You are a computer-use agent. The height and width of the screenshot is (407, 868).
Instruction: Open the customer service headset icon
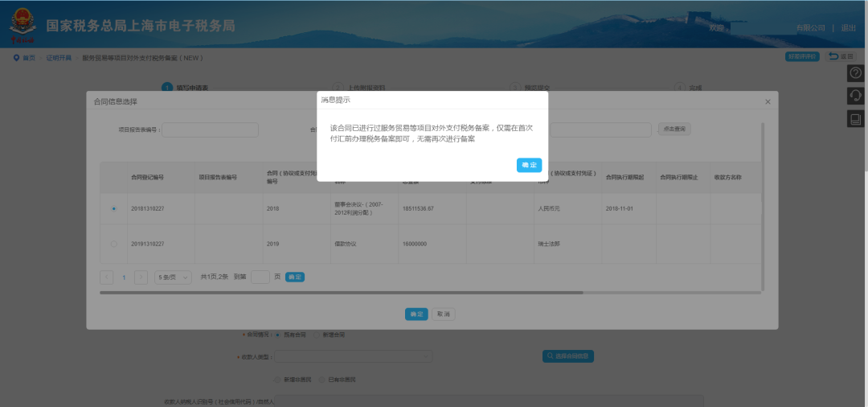[856, 96]
